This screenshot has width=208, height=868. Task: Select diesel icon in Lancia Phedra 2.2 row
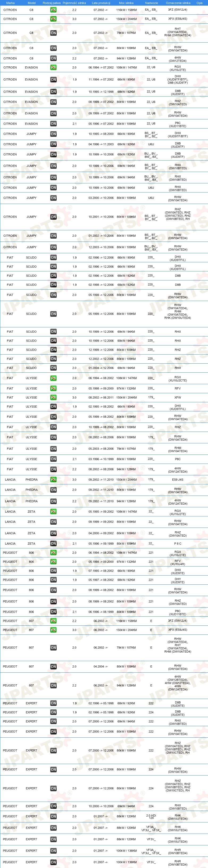point(53,501)
